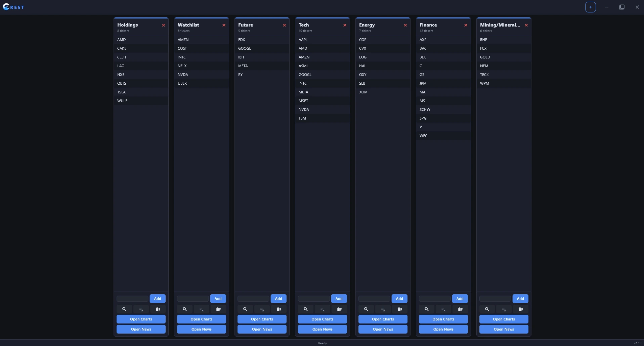Click remove-selected list icon in Holdings panel
The width and height of the screenshot is (644, 346).
[x=141, y=309]
